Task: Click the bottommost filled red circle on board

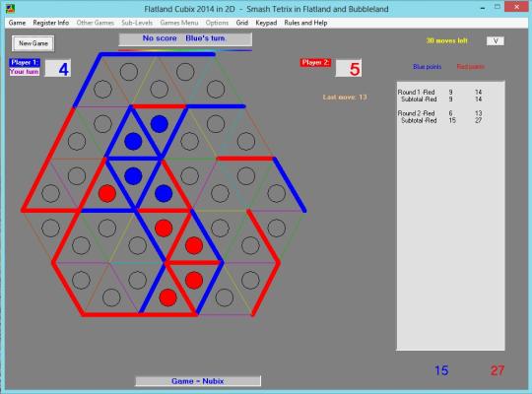Action: 167,297
